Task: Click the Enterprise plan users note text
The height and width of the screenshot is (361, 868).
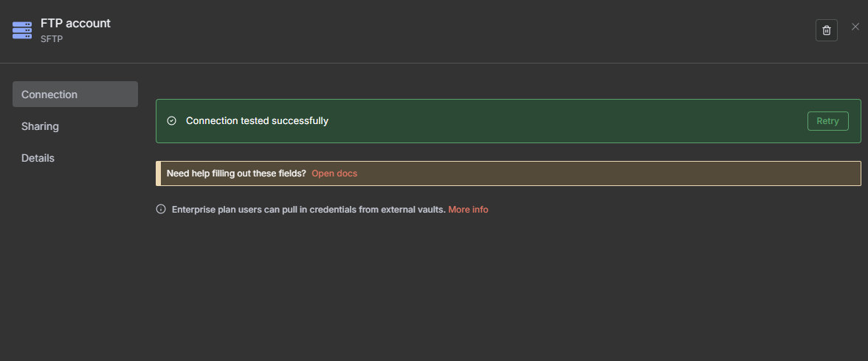Action: (x=309, y=210)
